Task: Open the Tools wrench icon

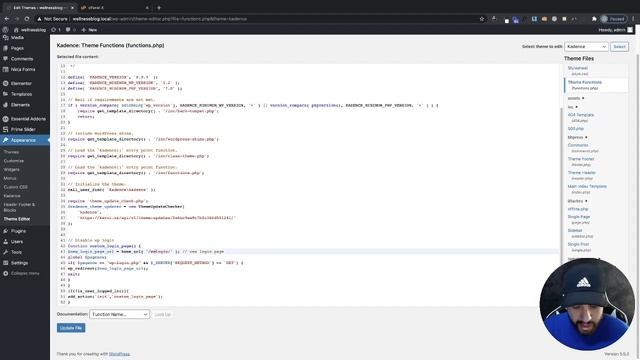Action: click(6, 252)
